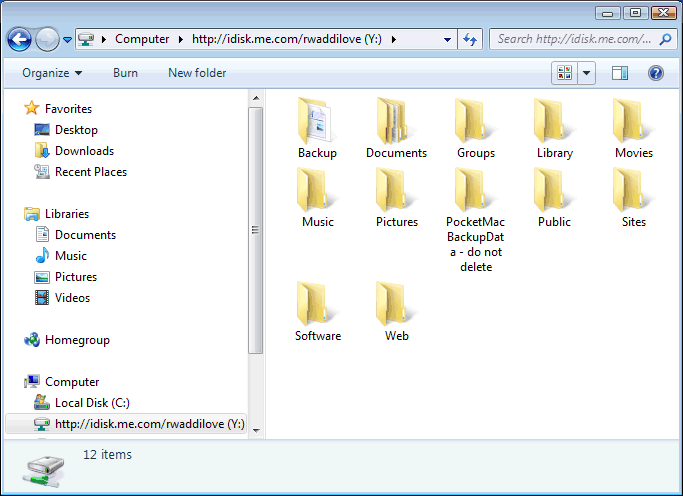Image resolution: width=683 pixels, height=496 pixels.
Task: Select Local Disk (C:) in navigation pane
Action: pyautogui.click(x=92, y=403)
